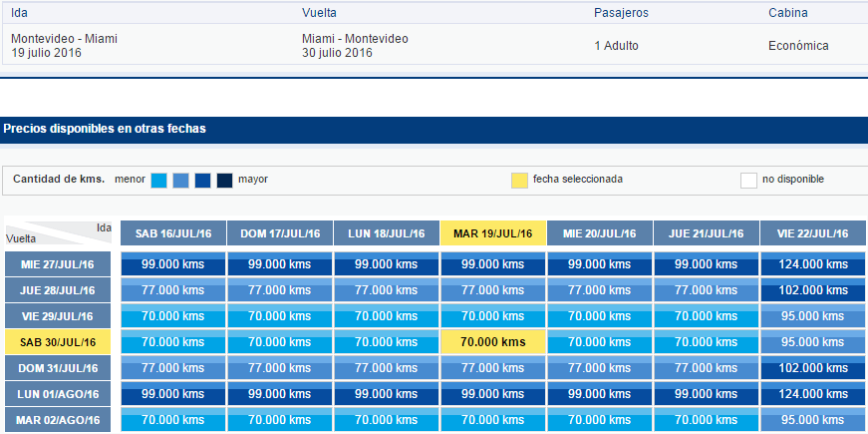
Task: Pick 95.000 kms for VIE 22/JUL and MAR 02/AGO
Action: point(812,420)
